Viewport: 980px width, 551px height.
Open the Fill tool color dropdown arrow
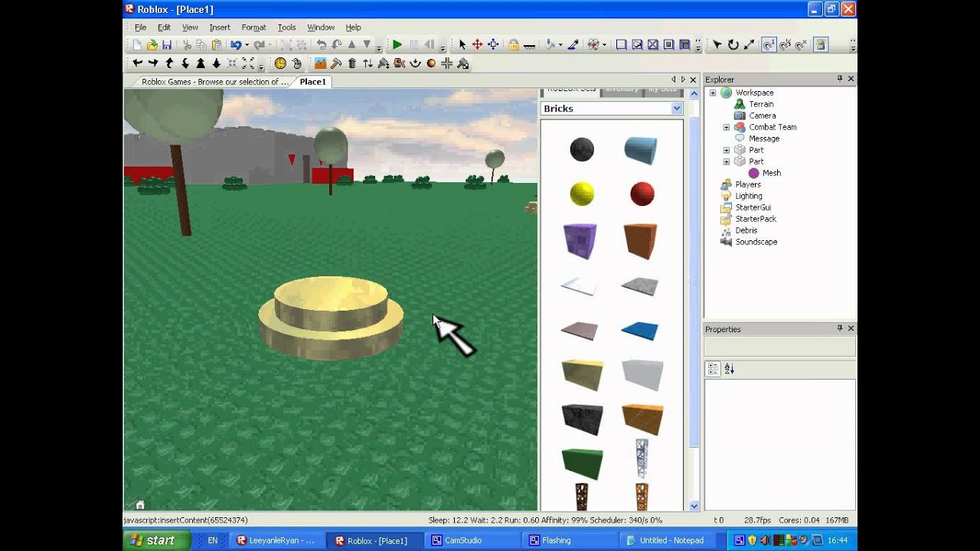click(x=560, y=45)
